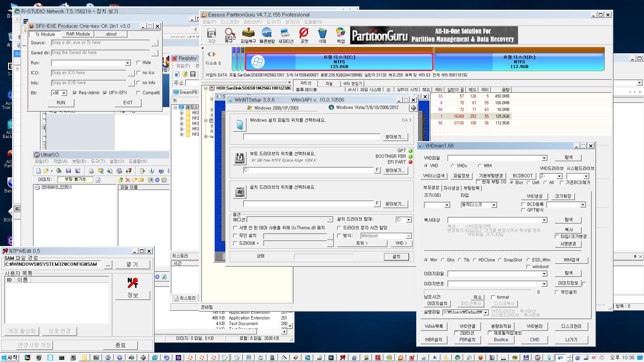644x362 pixels.
Task: Click UltraISO burn disc toolbar icon
Action: click(129, 171)
